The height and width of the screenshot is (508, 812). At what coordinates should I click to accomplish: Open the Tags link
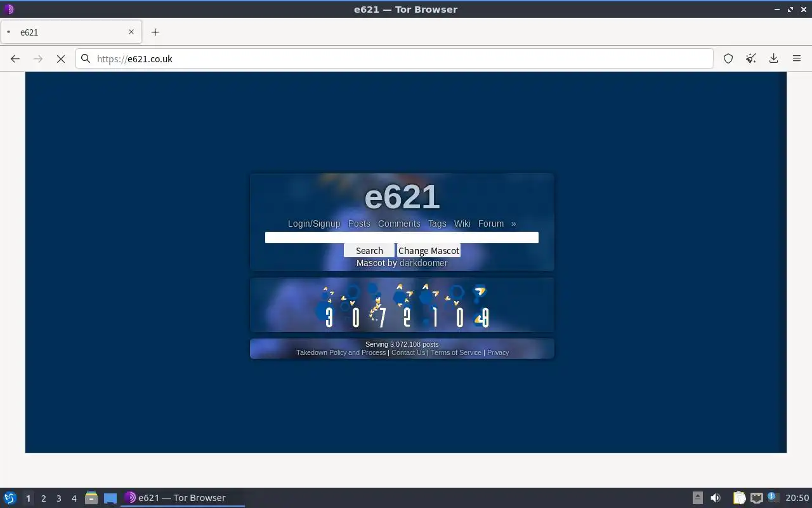[437, 224]
